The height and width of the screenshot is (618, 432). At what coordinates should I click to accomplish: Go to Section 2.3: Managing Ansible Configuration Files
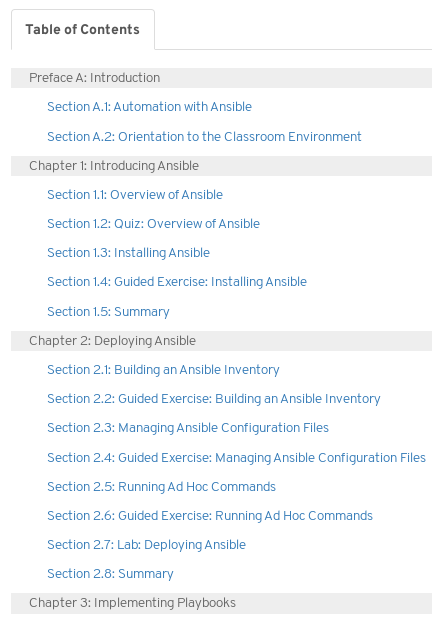[x=188, y=428]
